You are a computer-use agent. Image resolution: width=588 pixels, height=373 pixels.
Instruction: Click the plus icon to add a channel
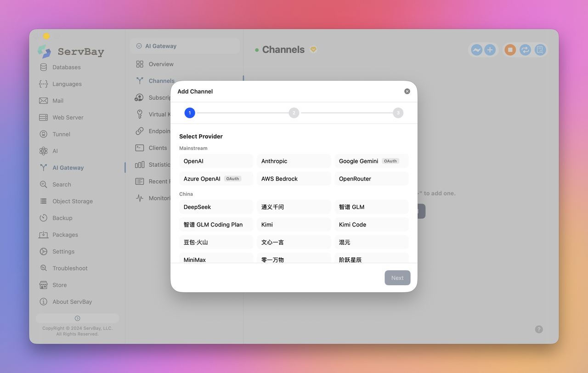[x=490, y=50]
